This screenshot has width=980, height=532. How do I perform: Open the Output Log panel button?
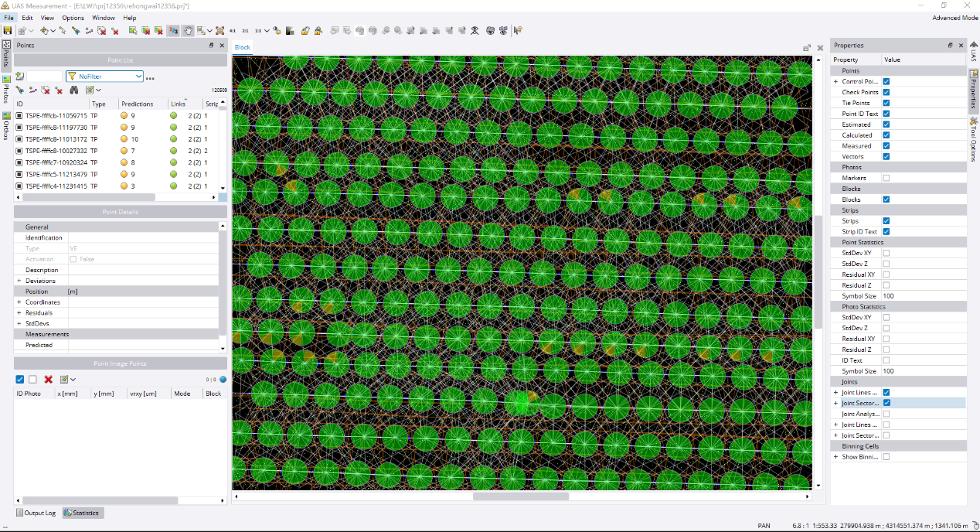pyautogui.click(x=36, y=513)
